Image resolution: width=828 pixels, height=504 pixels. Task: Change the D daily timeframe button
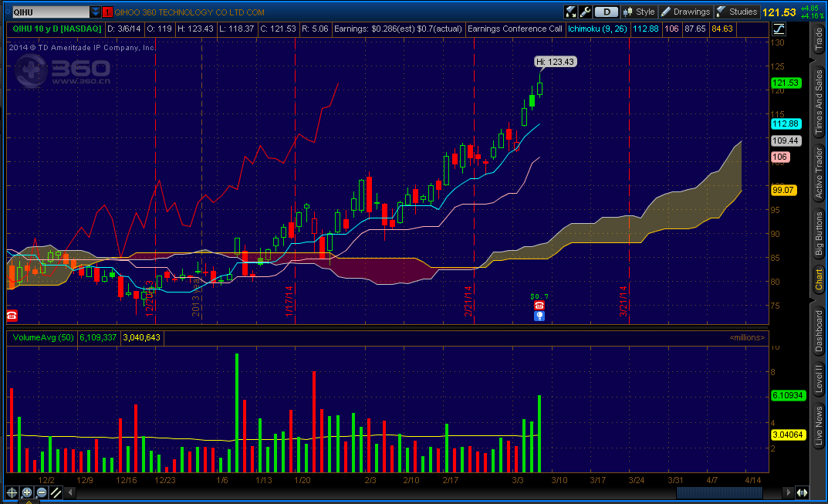[x=607, y=12]
